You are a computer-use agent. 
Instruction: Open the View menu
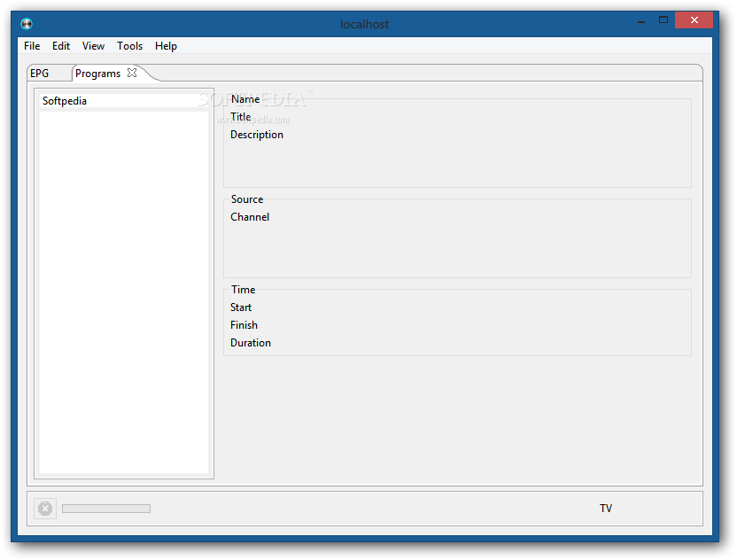pos(93,46)
